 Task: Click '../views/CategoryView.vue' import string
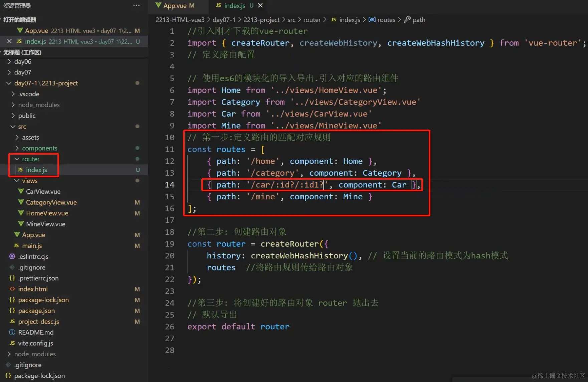355,102
